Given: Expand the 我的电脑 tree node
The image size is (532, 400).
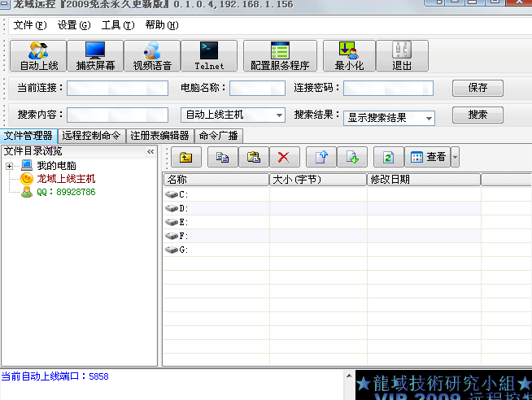Looking at the screenshot, I should click(9, 166).
